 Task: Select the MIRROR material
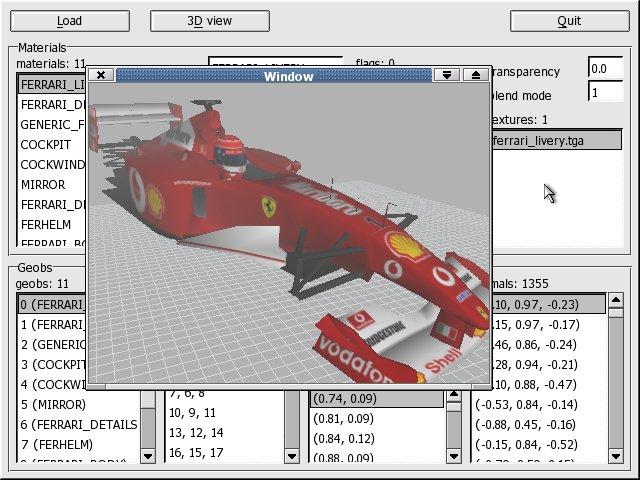52,184
